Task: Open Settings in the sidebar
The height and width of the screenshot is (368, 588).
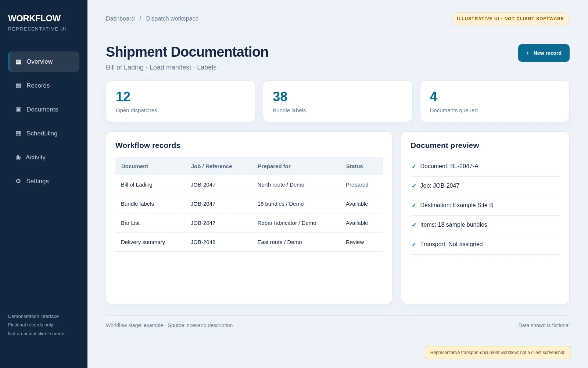Action: [44, 181]
